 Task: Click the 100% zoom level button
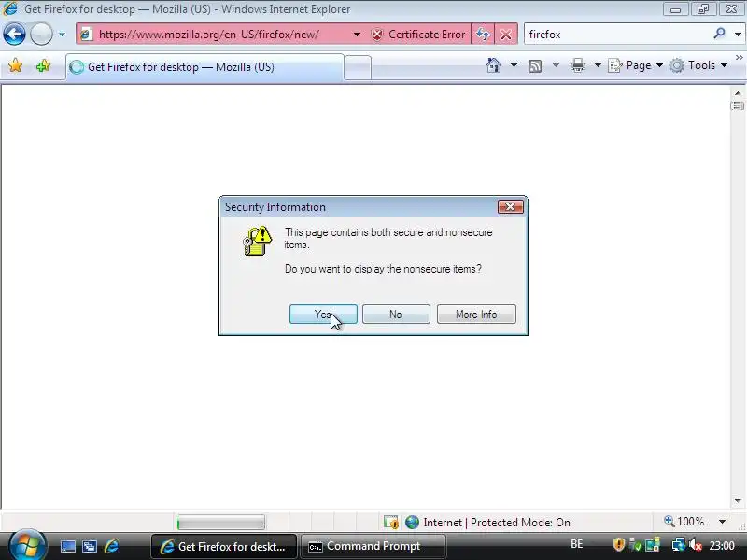684,522
